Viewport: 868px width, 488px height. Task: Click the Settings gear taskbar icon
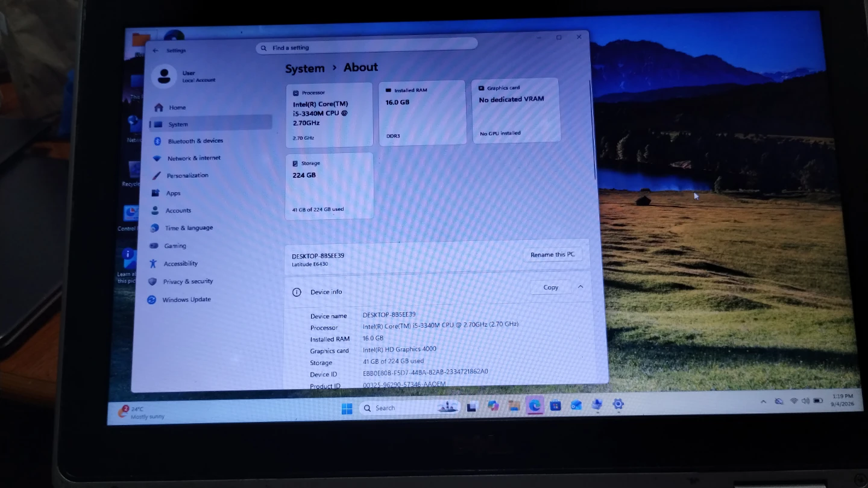click(x=618, y=404)
